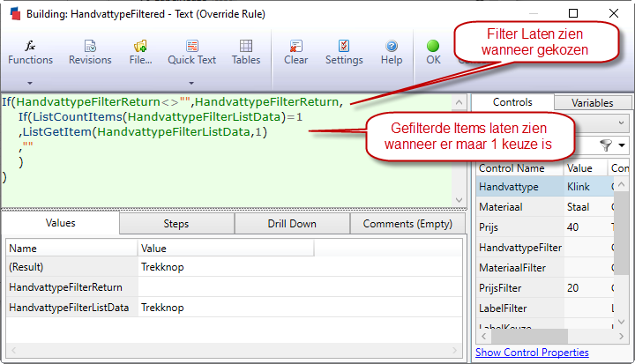Open the Quick Text tool
635x364 pixels.
coord(192,53)
